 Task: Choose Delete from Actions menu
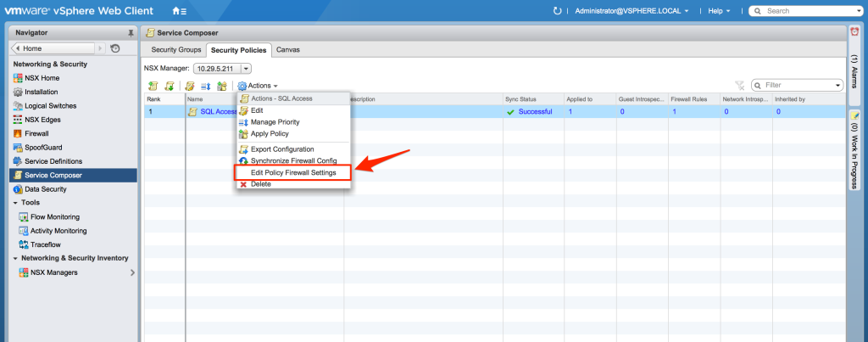tap(293, 184)
